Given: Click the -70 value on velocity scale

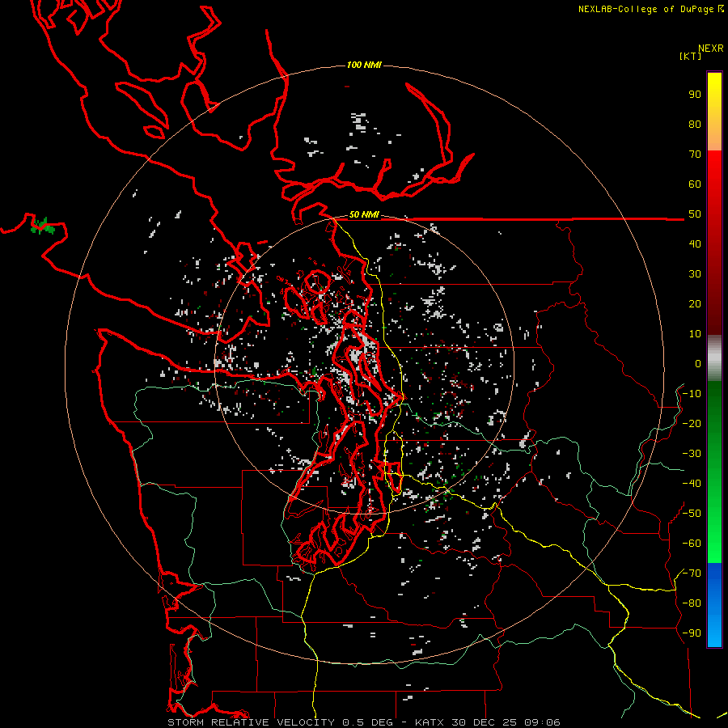Looking at the screenshot, I should tap(692, 574).
